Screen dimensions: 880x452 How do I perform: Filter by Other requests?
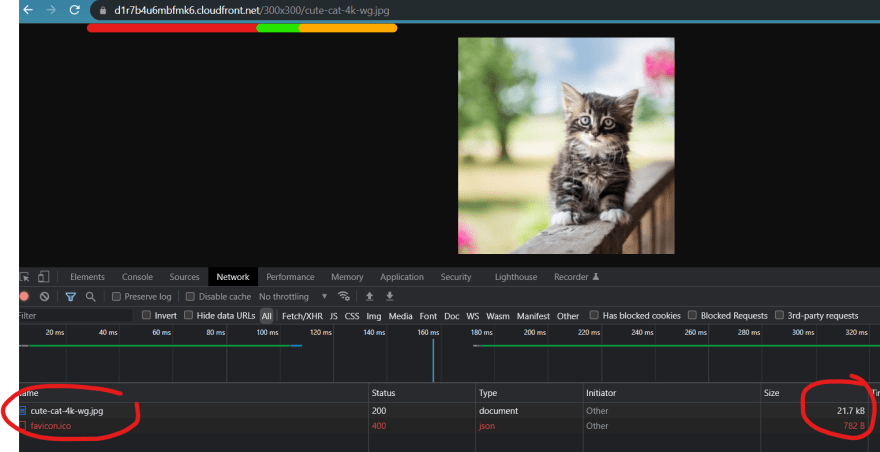(x=568, y=316)
